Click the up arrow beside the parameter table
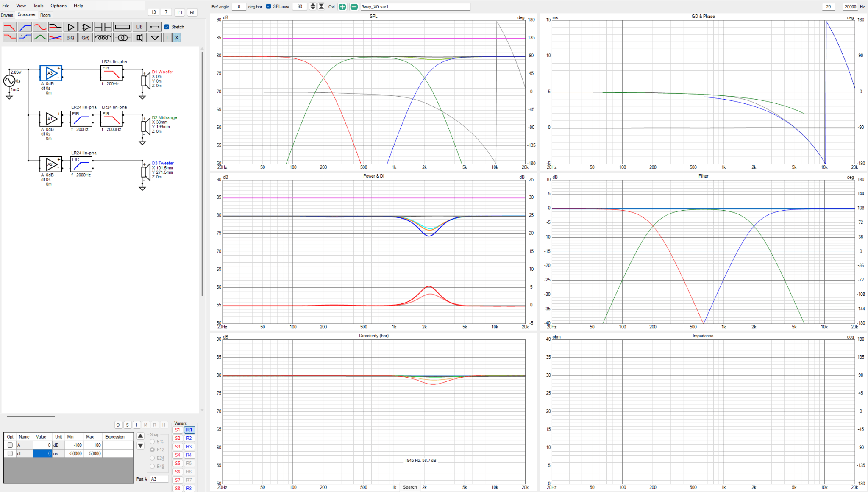This screenshot has width=868, height=492. click(x=140, y=436)
